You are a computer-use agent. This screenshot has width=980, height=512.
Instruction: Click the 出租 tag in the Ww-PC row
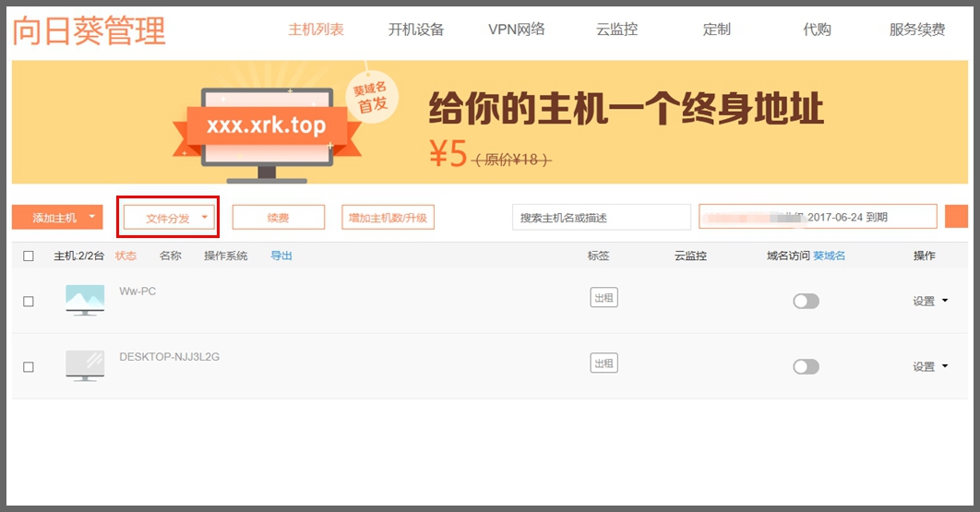click(x=604, y=297)
